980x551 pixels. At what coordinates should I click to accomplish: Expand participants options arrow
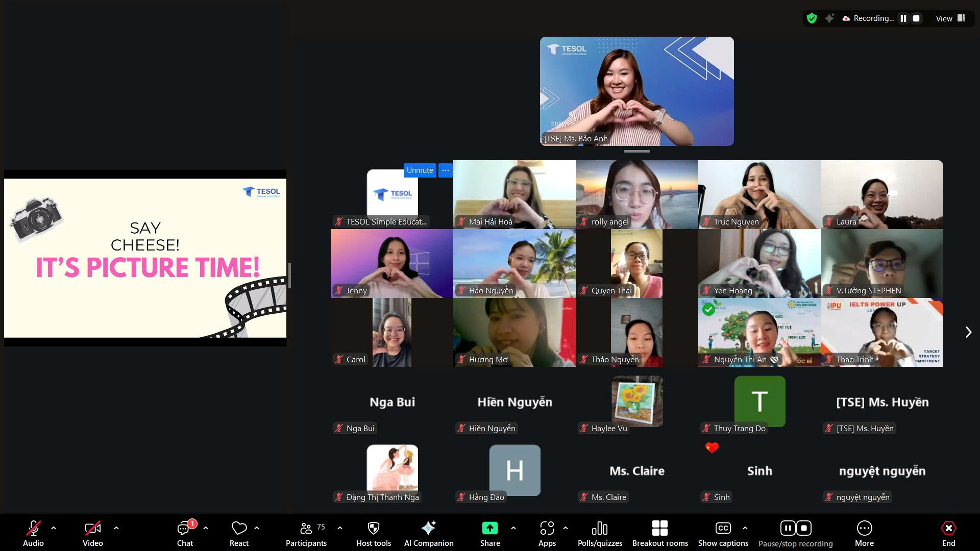coord(340,528)
